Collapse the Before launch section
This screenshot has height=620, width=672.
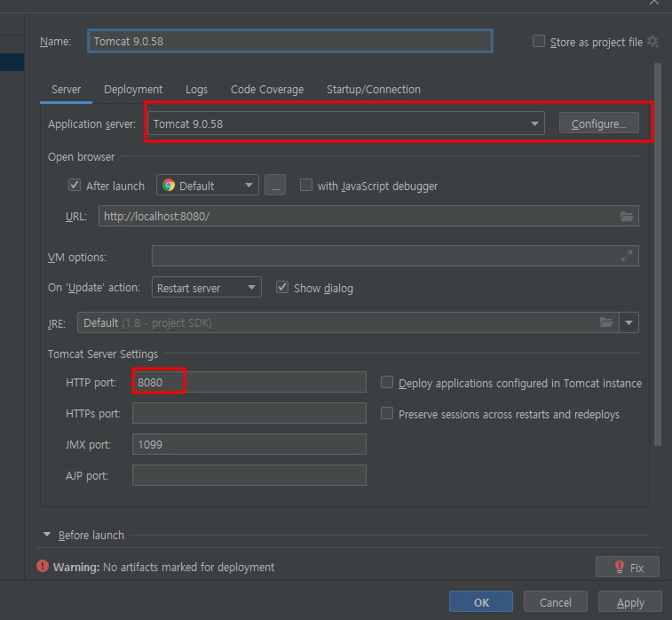click(47, 535)
